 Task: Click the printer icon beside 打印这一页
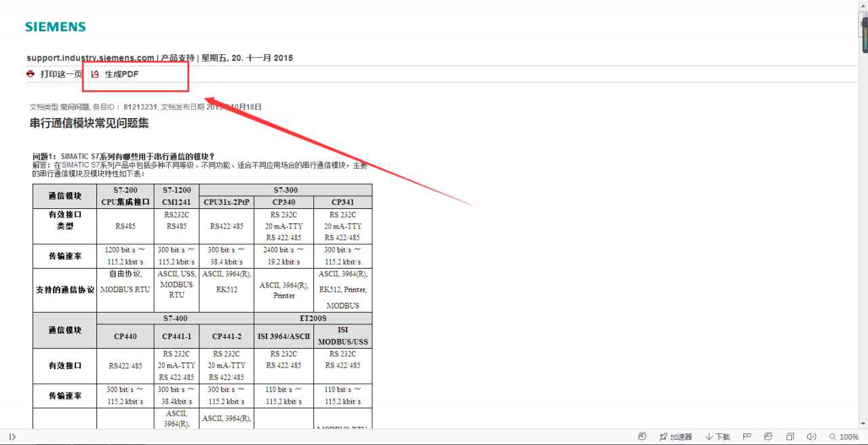tap(31, 74)
